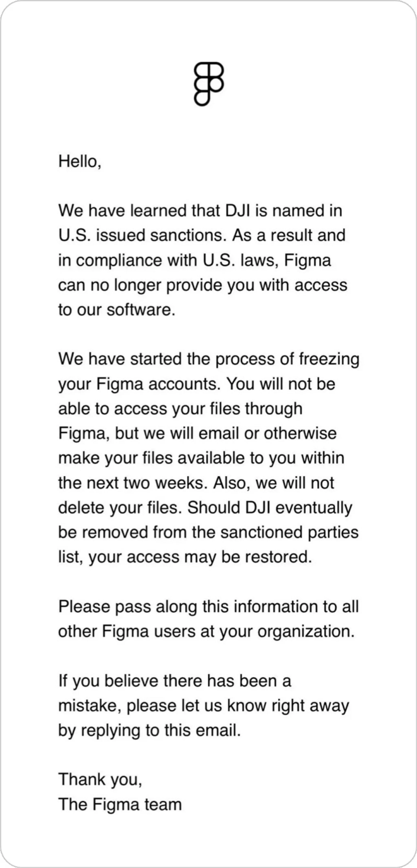Click the text "your access may be restored."
Screen dimensions: 417x868
tap(200, 557)
